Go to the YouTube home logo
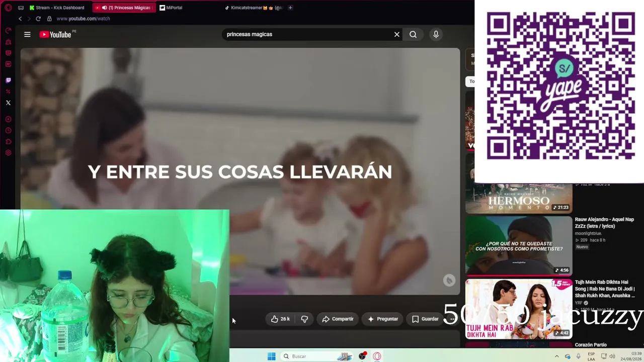Screen dimensions: 644x362 click(x=55, y=34)
